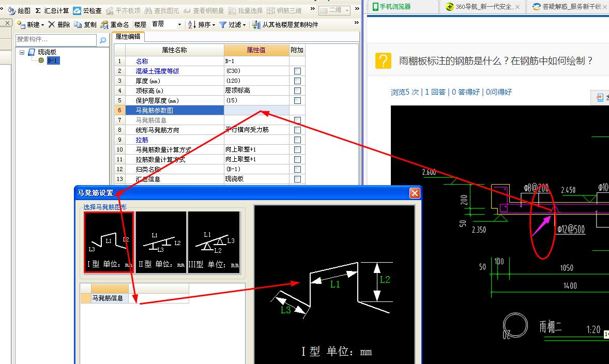
Task: Select the II型 马凳筋 shape thumbnail
Action: pyautogui.click(x=161, y=242)
